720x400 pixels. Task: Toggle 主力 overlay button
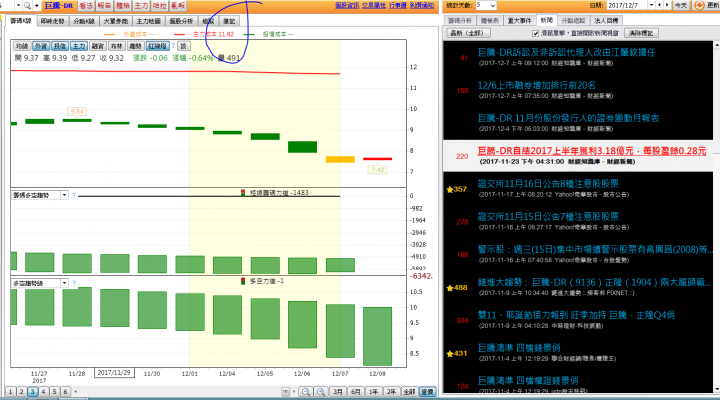(79, 46)
